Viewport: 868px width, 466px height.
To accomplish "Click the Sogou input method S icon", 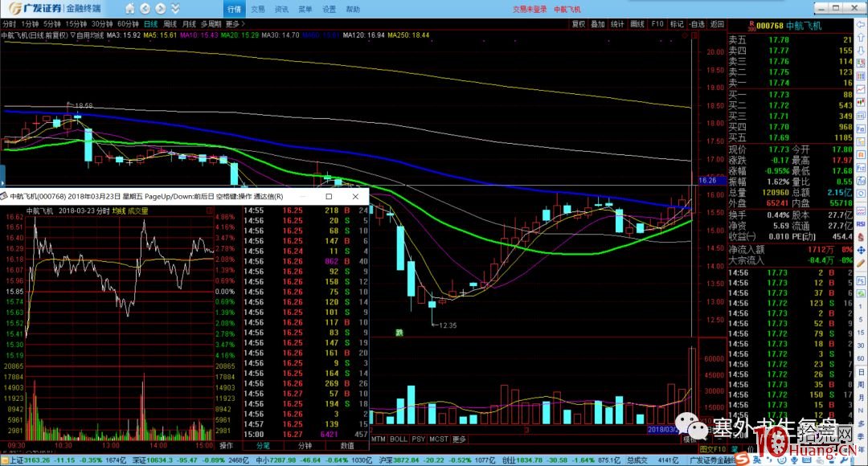I will (743, 460).
